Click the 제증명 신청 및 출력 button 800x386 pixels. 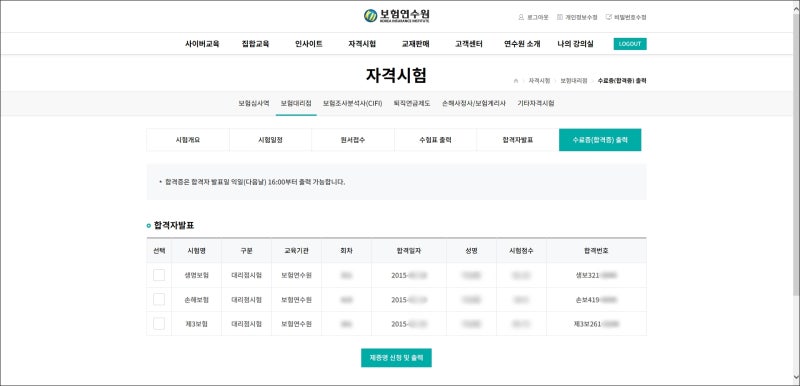pos(396,358)
